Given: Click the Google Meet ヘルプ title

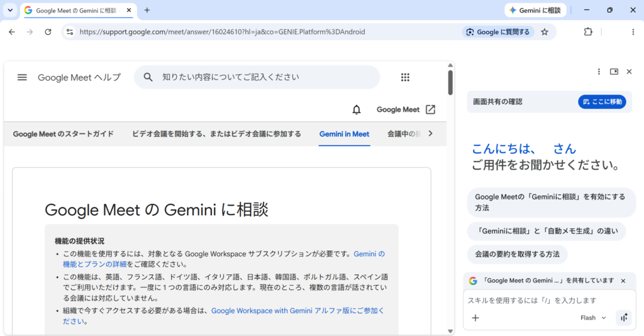Looking at the screenshot, I should pos(79,77).
